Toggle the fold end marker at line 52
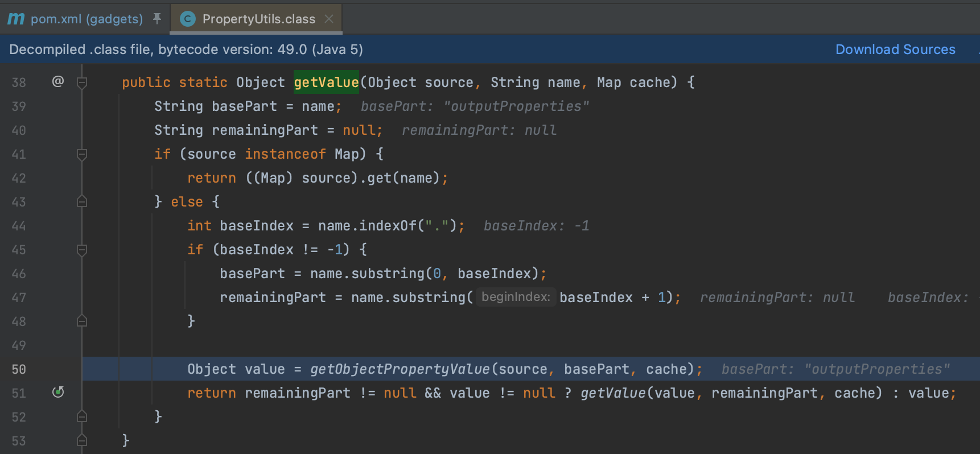980x454 pixels. [82, 417]
